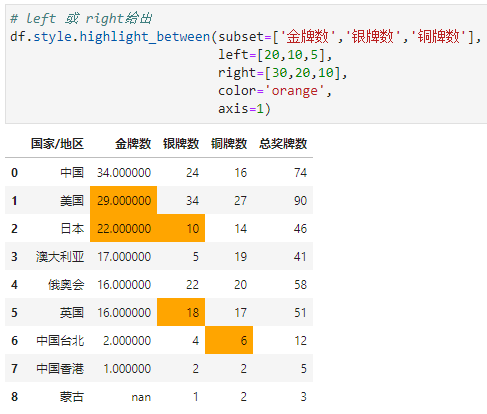
Task: Select the cell with country 英国
Action: coord(72,313)
